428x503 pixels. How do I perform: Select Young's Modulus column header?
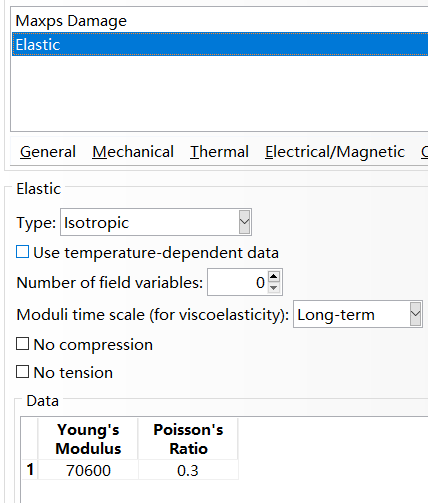click(x=88, y=439)
